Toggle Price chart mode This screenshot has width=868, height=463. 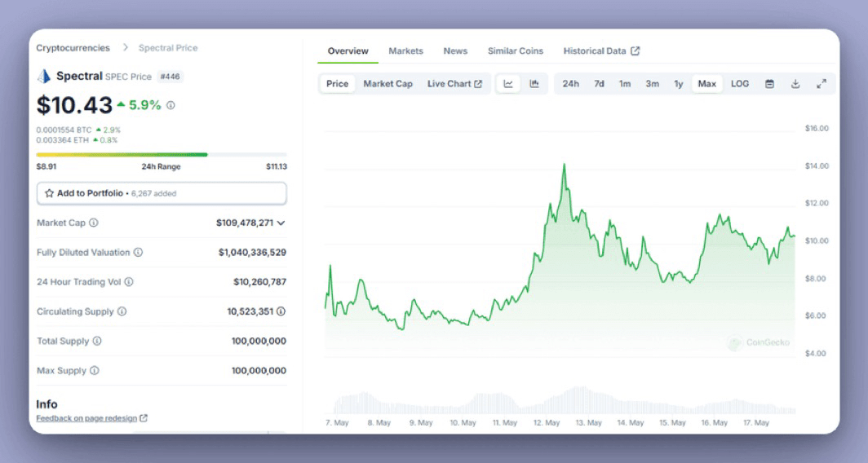(337, 84)
